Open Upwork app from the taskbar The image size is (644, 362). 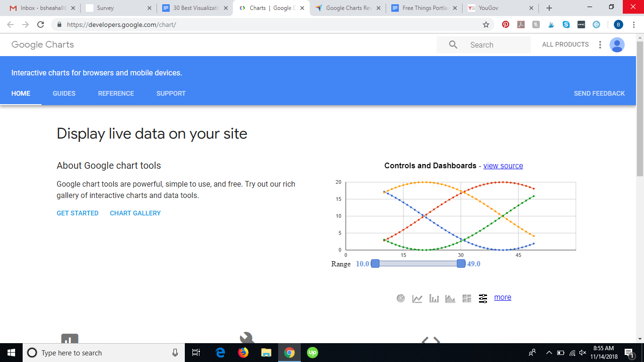click(312, 353)
